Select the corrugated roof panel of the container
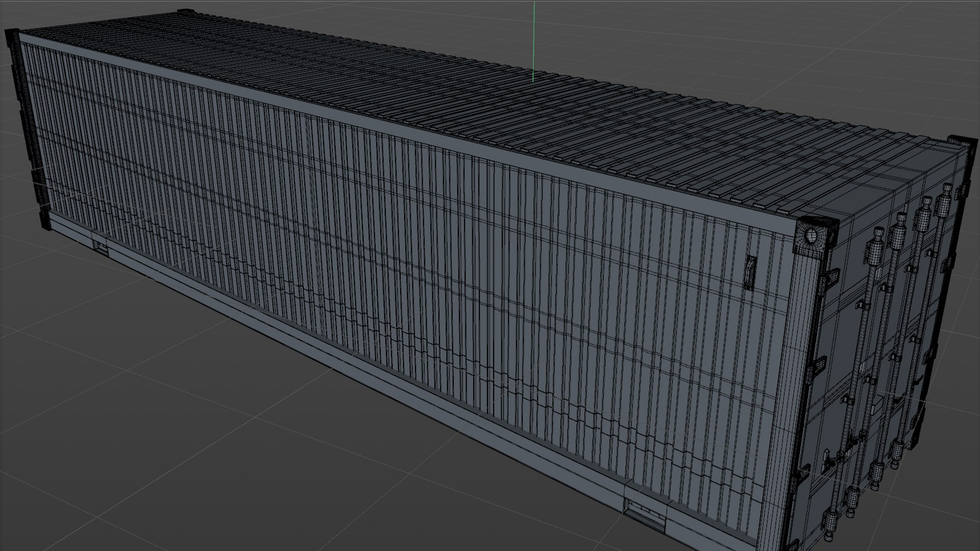Viewport: 980px width, 551px height. 490,115
